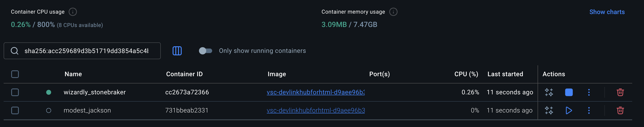Toggle only show running containers
The height and width of the screenshot is (127, 644).
(x=205, y=51)
